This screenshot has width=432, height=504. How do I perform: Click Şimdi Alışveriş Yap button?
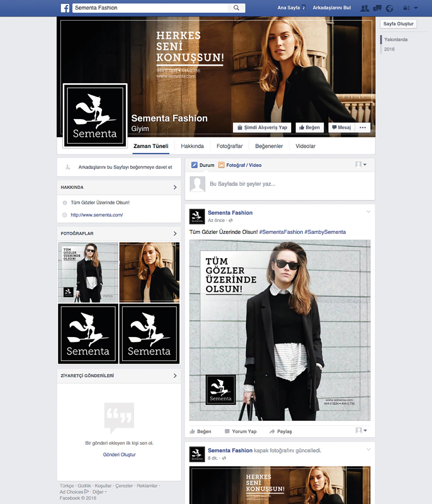coord(262,127)
